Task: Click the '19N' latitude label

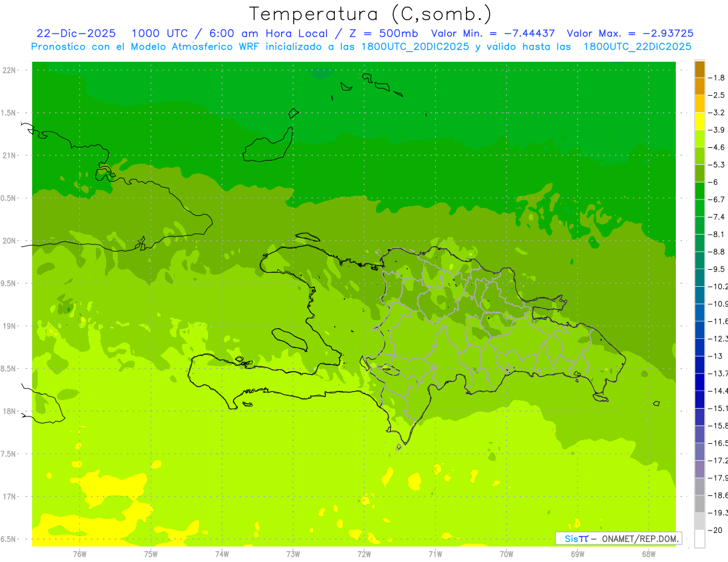Action: pyautogui.click(x=10, y=326)
